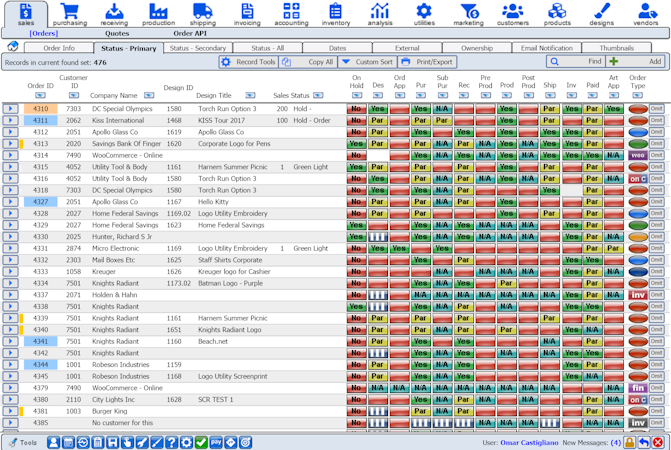Expand order 4327 using its row arrow
671x450 pixels.
pos(11,202)
